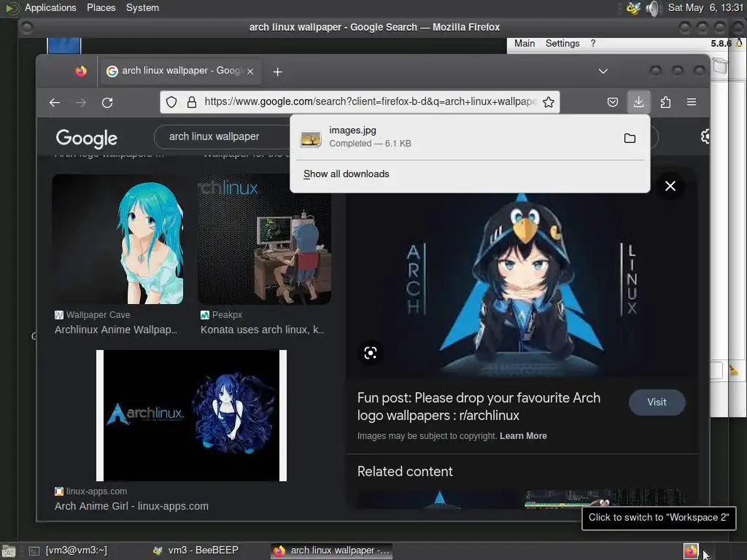Reload the Google search page
The width and height of the screenshot is (747, 560).
click(x=107, y=102)
